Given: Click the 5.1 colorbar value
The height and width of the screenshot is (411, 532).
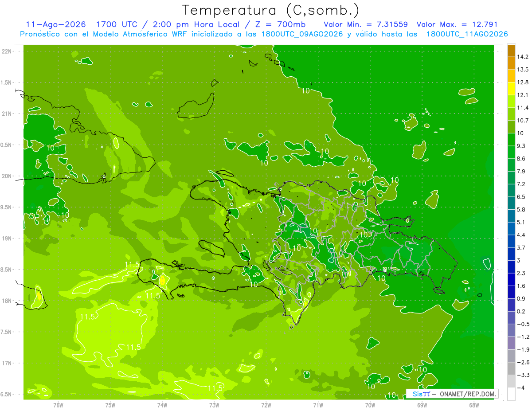Looking at the screenshot, I should coord(521,222).
